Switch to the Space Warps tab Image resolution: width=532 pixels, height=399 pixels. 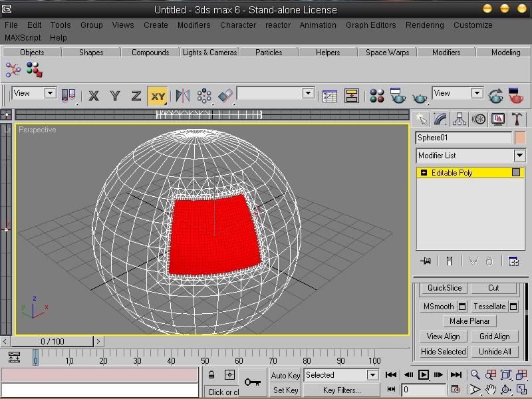[x=387, y=53]
